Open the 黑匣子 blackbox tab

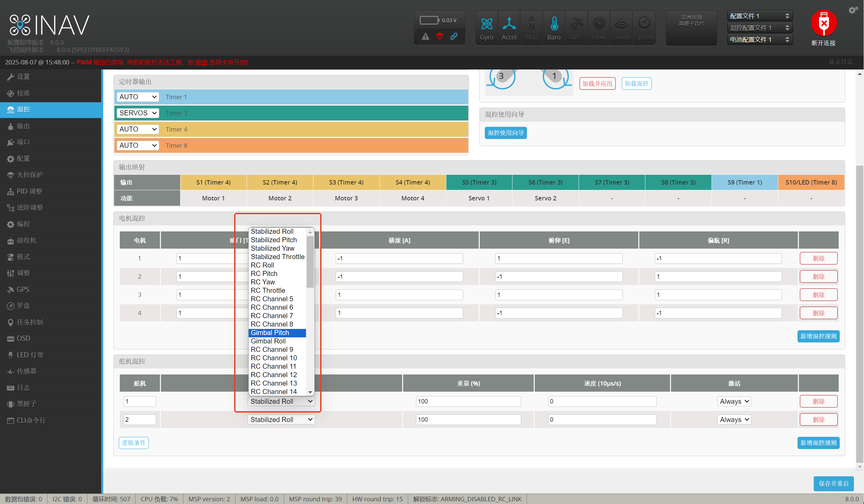(51, 404)
